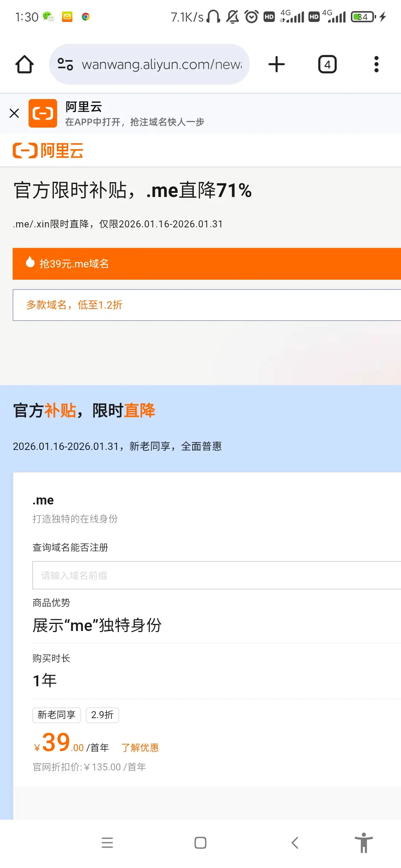Tap the yellow mail notification icon

pos(67,17)
